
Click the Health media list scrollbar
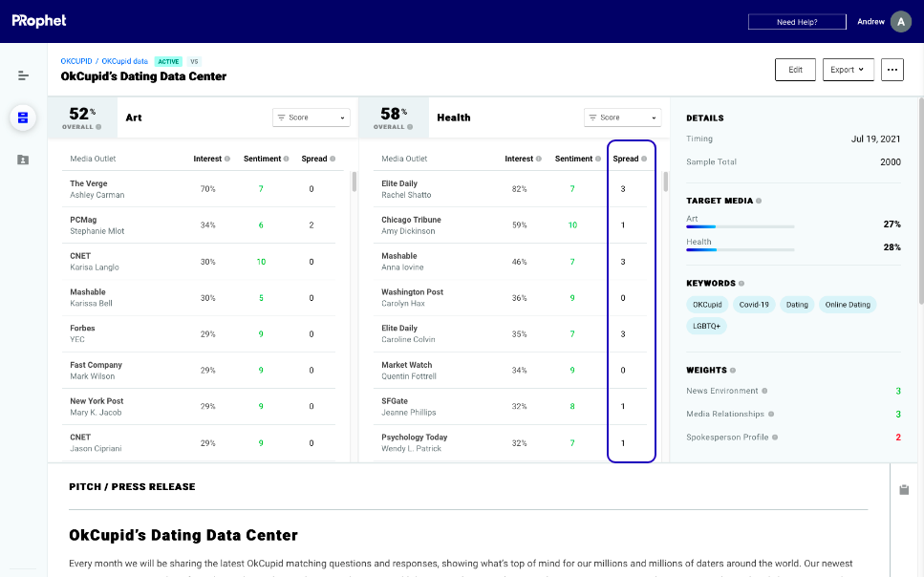(x=665, y=182)
